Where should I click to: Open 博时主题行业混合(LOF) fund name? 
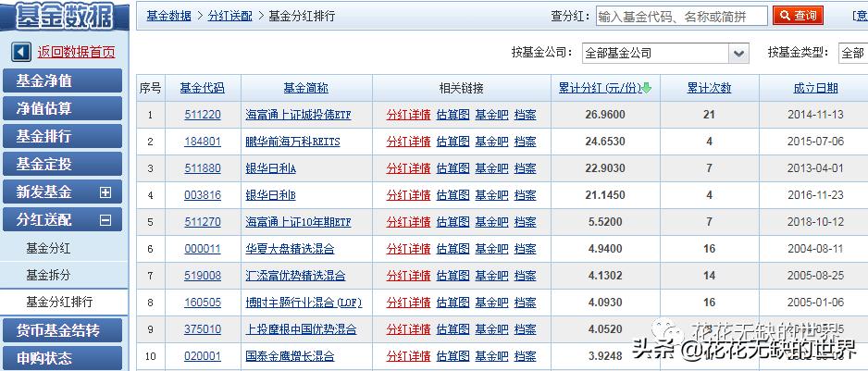304,303
